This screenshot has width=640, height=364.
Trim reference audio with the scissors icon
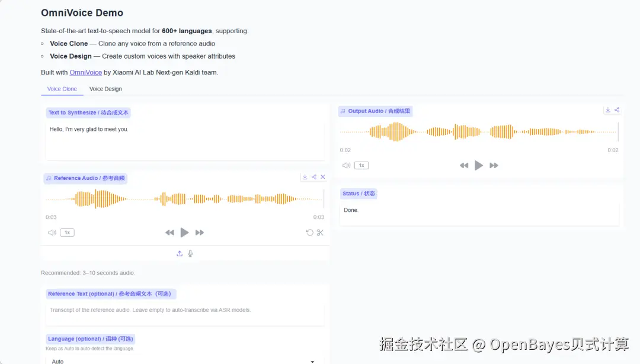(320, 233)
